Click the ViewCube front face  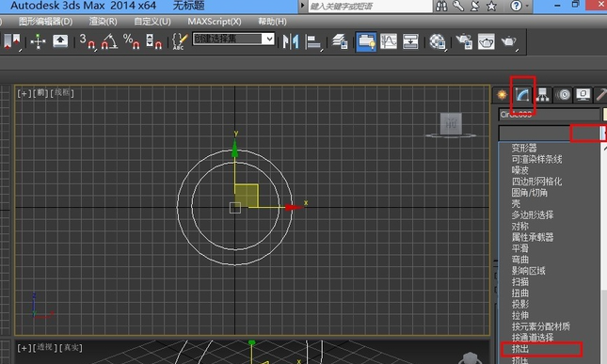[x=451, y=124]
